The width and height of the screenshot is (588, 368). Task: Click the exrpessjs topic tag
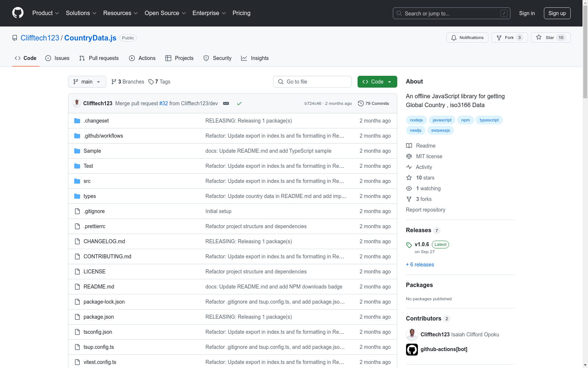coord(441,130)
